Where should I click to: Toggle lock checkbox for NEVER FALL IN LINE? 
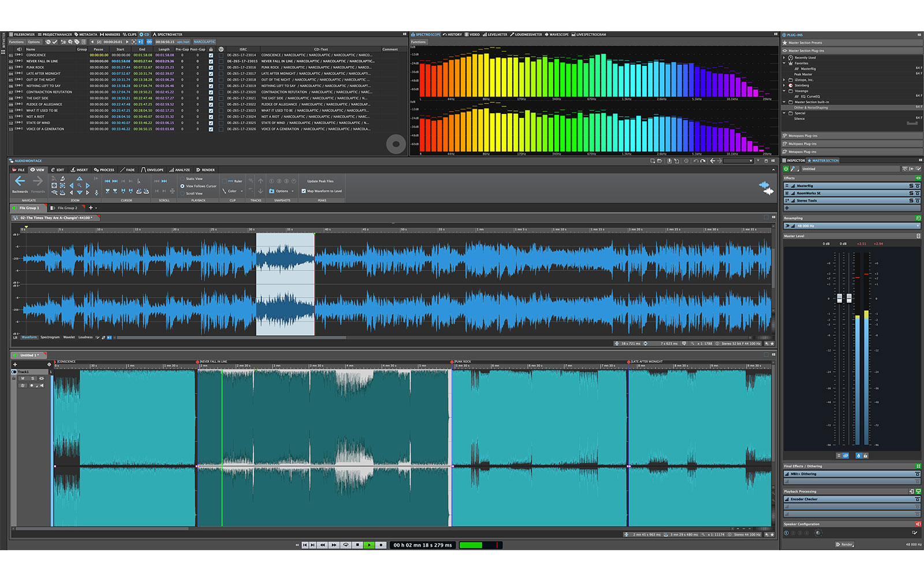(x=211, y=61)
